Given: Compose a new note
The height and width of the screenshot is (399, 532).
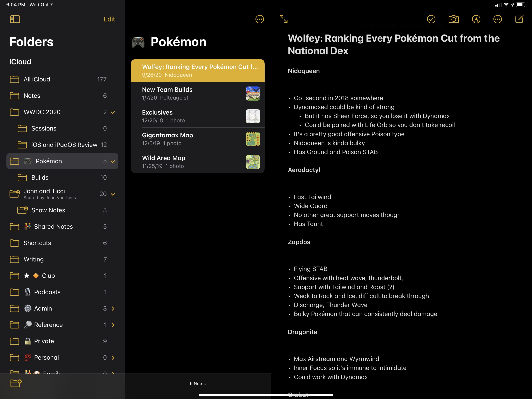Looking at the screenshot, I should [519, 19].
